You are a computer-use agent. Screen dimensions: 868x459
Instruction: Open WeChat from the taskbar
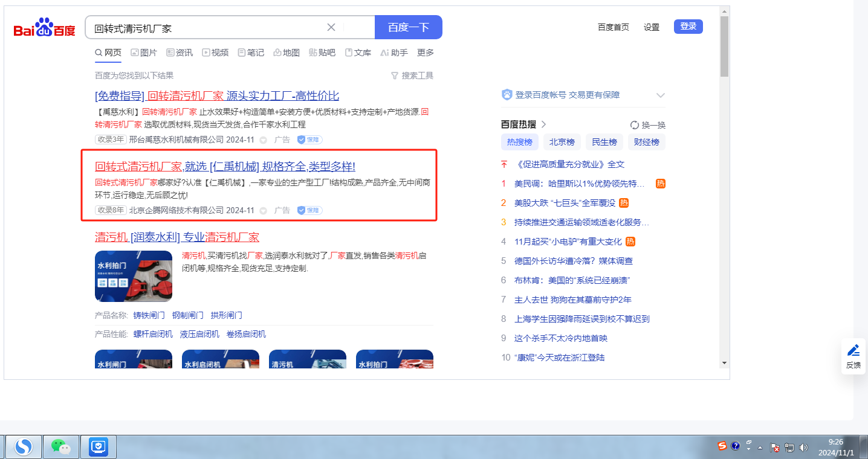click(60, 447)
